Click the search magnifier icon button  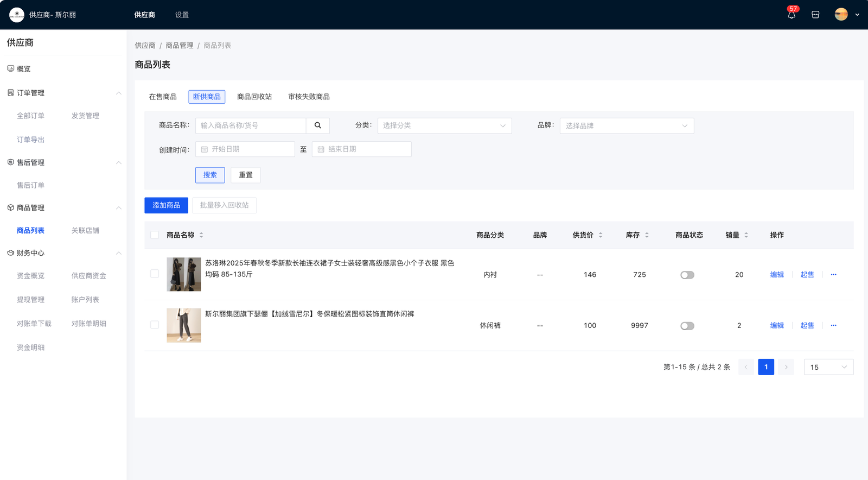click(318, 125)
